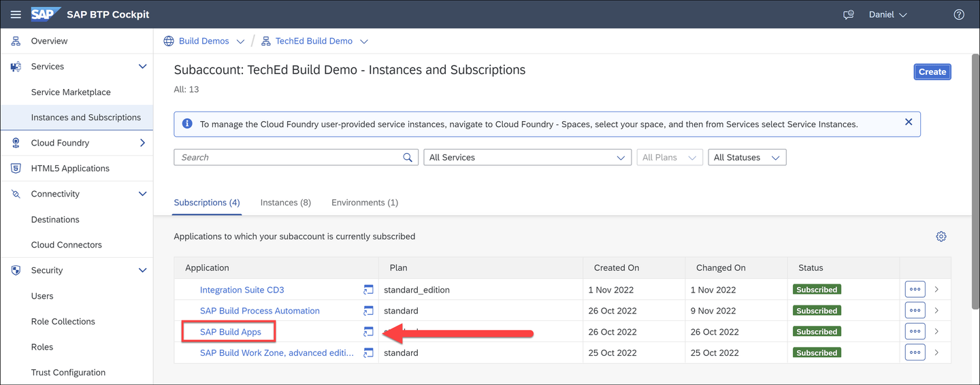Open Service Marketplace in sidebar
Screen dimensions: 980x385
[x=71, y=92]
